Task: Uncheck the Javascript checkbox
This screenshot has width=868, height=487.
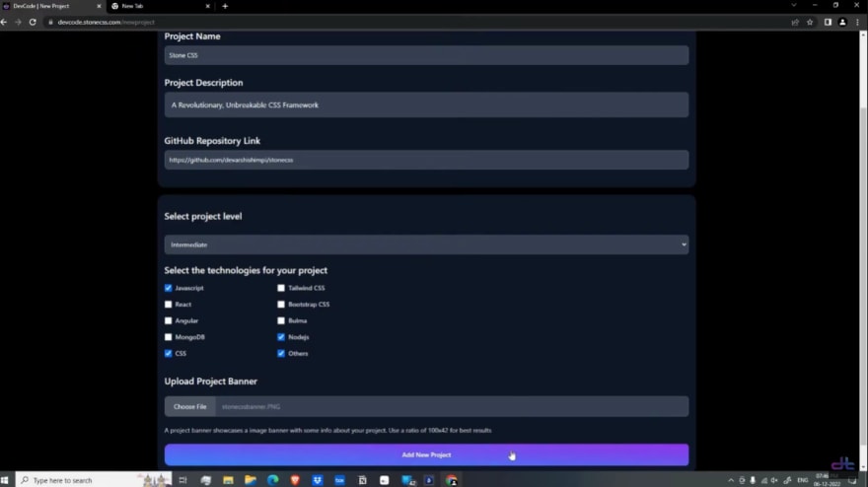Action: 169,288
